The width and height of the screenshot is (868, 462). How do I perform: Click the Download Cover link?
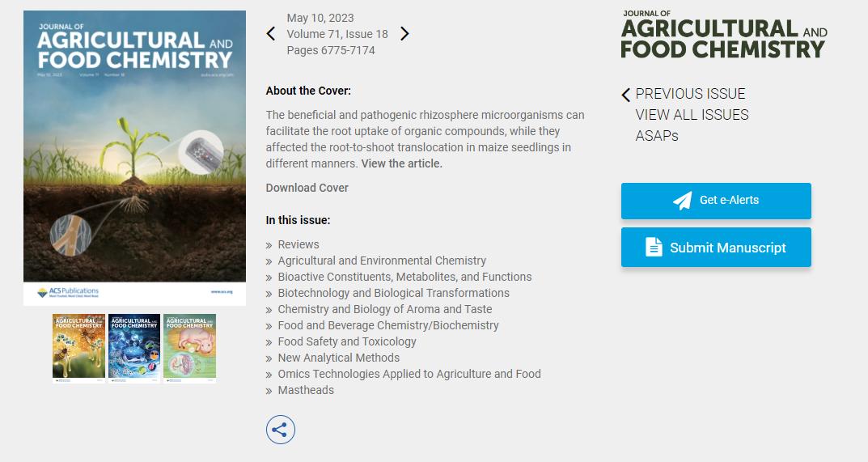[x=307, y=188]
